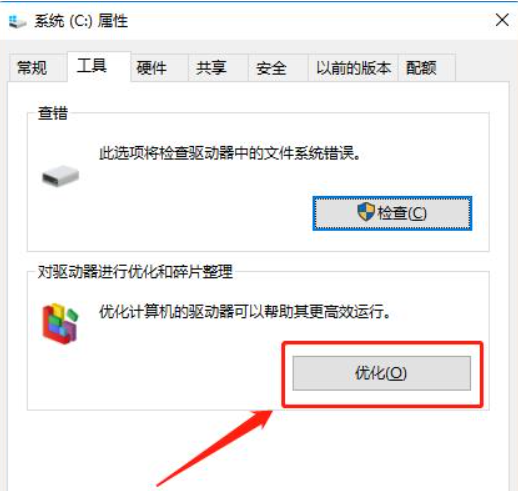Screen dimensions: 518x491
Task: Click the 对驱动器进行优化和碎片整理 group label
Action: [x=135, y=272]
